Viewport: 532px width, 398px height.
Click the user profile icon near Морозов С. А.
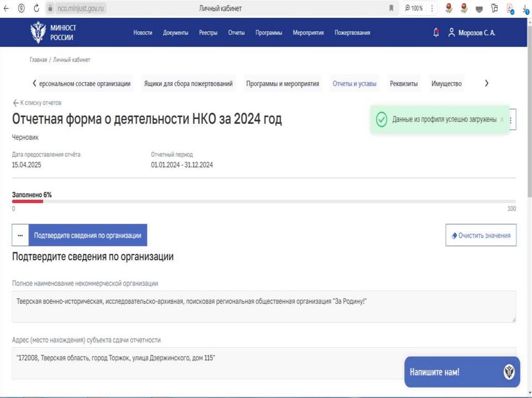click(451, 33)
